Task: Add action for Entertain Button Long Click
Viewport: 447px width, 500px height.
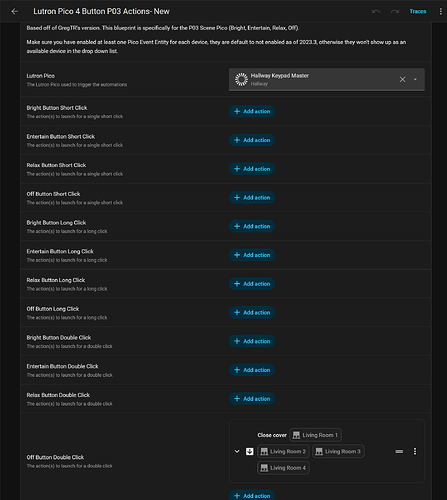Action: point(252,255)
